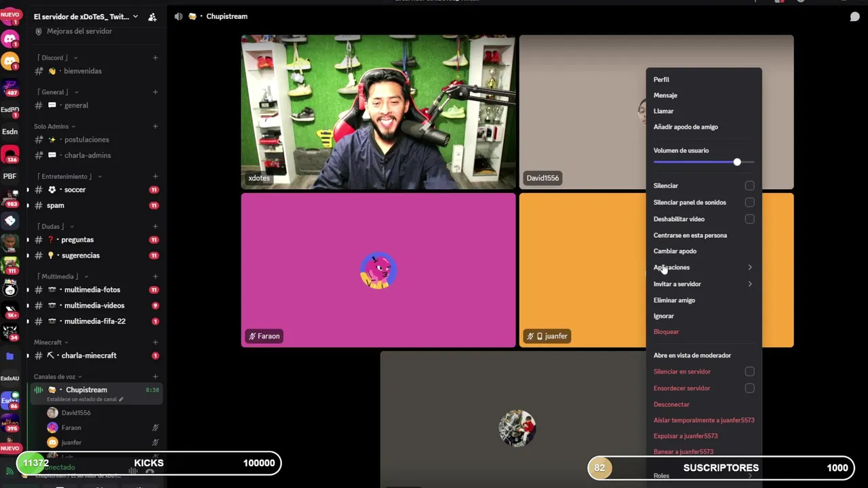Open the charla-minecraft channel

tap(95, 355)
